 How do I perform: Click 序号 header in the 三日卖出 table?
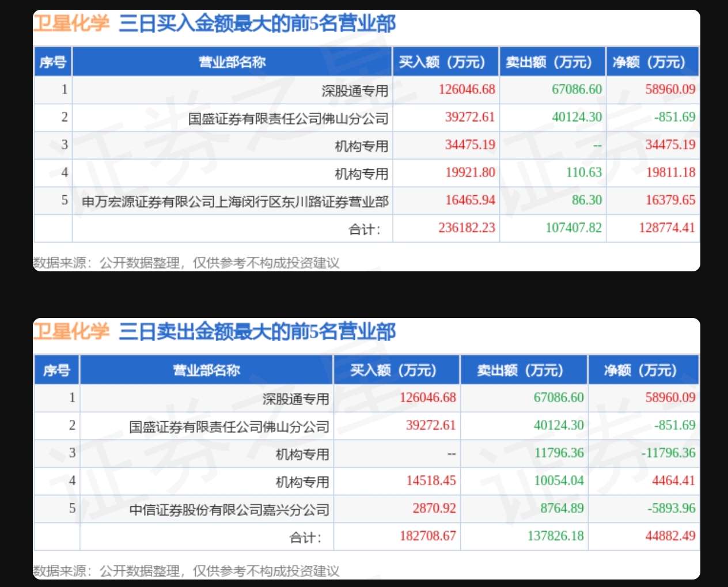pos(56,370)
